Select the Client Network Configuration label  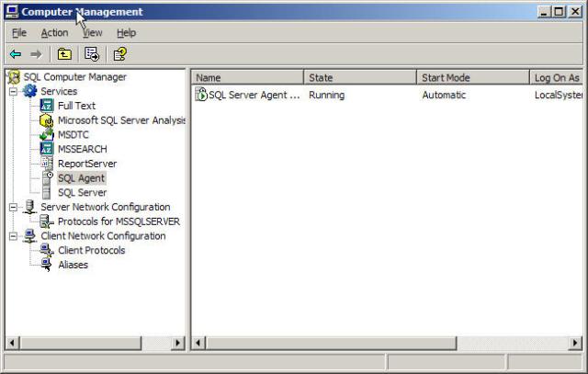tap(103, 236)
